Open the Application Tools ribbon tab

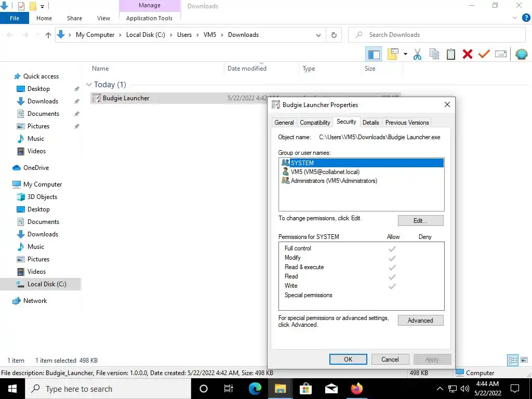(149, 18)
